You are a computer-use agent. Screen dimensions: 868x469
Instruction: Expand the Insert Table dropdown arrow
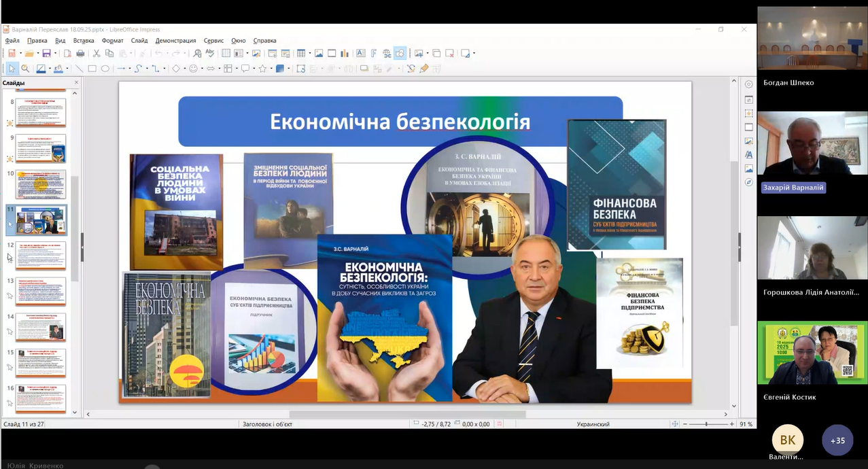click(x=309, y=54)
